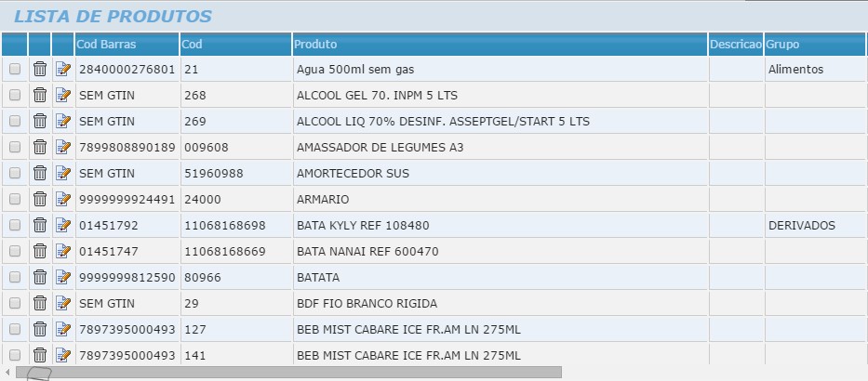
Task: Edit BEB MIST CABARE row with code 127
Action: click(x=63, y=329)
